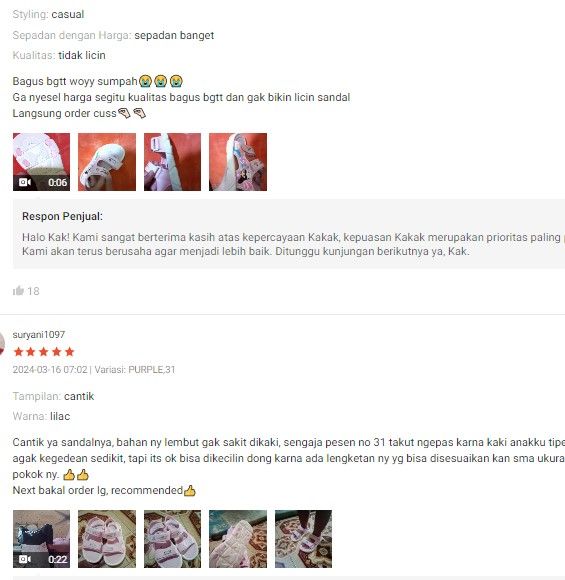Click the five-star rating of suryani1097

44,352
